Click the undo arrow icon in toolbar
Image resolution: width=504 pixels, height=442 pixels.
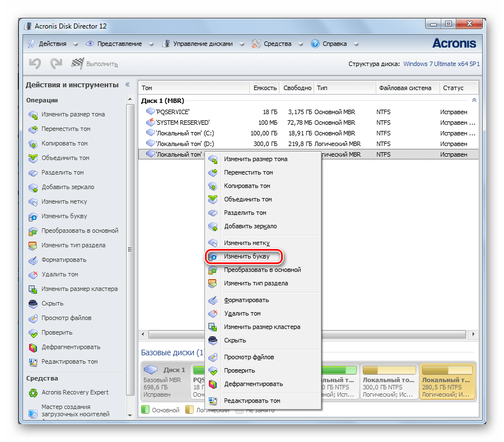[35, 64]
